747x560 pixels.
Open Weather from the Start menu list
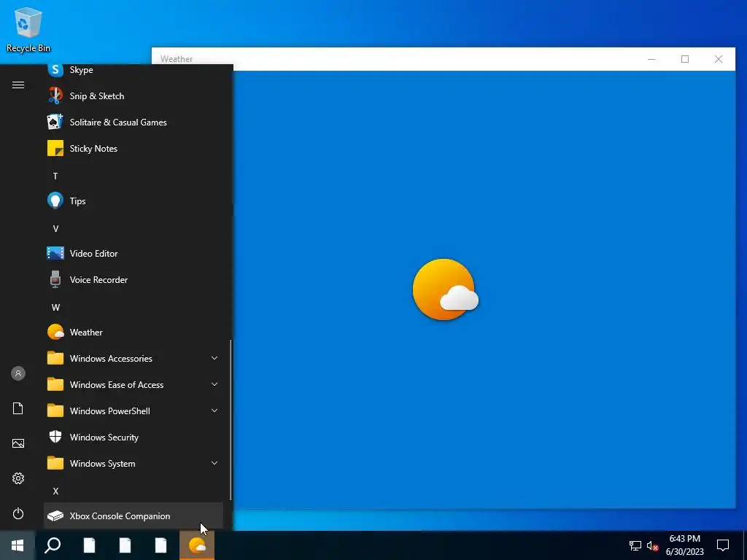pos(133,332)
